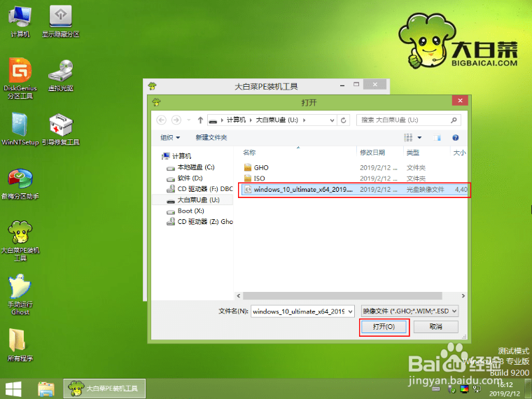This screenshot has width=532, height=399.
Task: Click the search magnifier icon
Action: (x=454, y=120)
